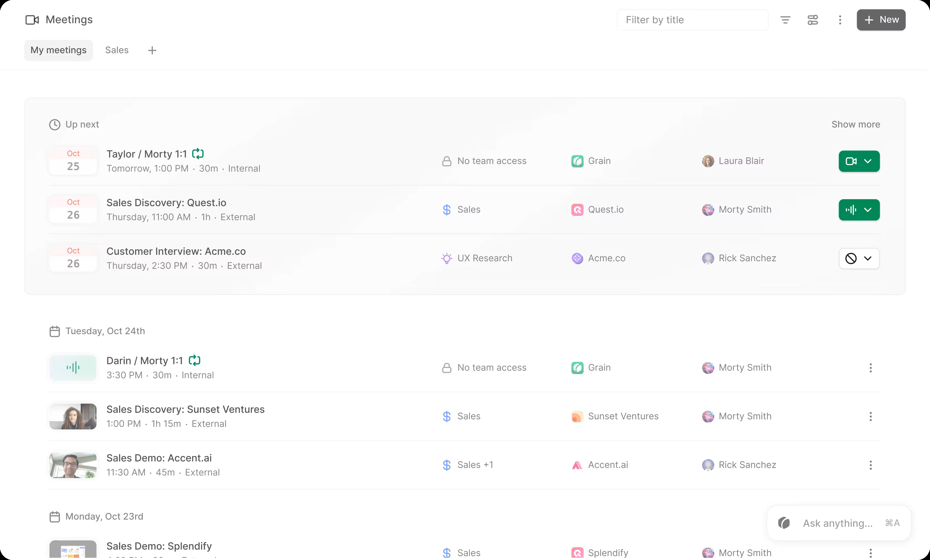Image resolution: width=930 pixels, height=560 pixels.
Task: Click the add new view plus icon
Action: click(x=152, y=51)
